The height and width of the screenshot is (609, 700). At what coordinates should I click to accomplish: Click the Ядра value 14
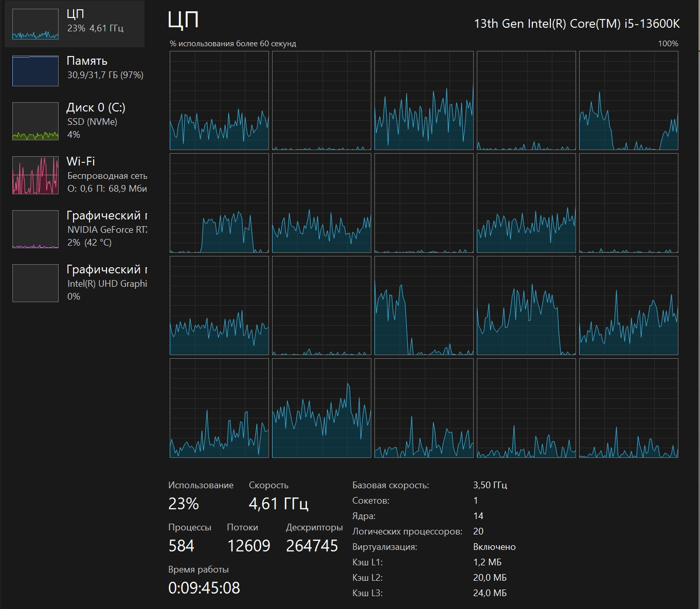click(x=478, y=516)
